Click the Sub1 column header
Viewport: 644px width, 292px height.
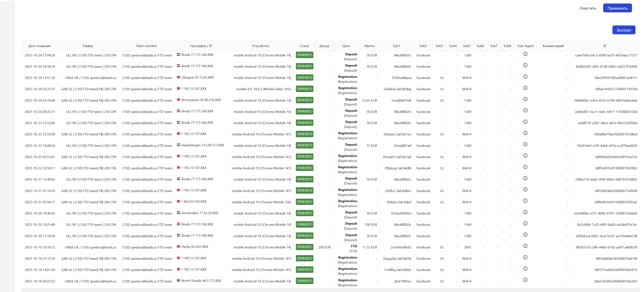[x=396, y=46]
